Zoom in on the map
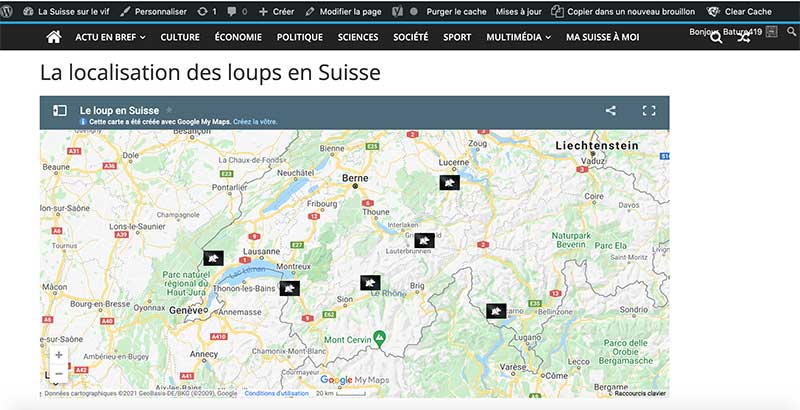The image size is (800, 410). point(59,355)
